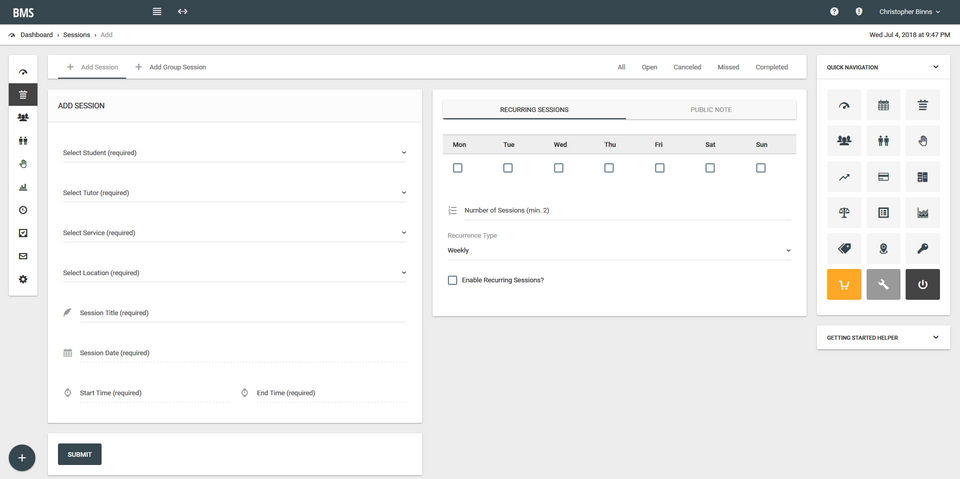Check the Tue recurring day checkbox
This screenshot has height=479, width=960.
(x=508, y=168)
